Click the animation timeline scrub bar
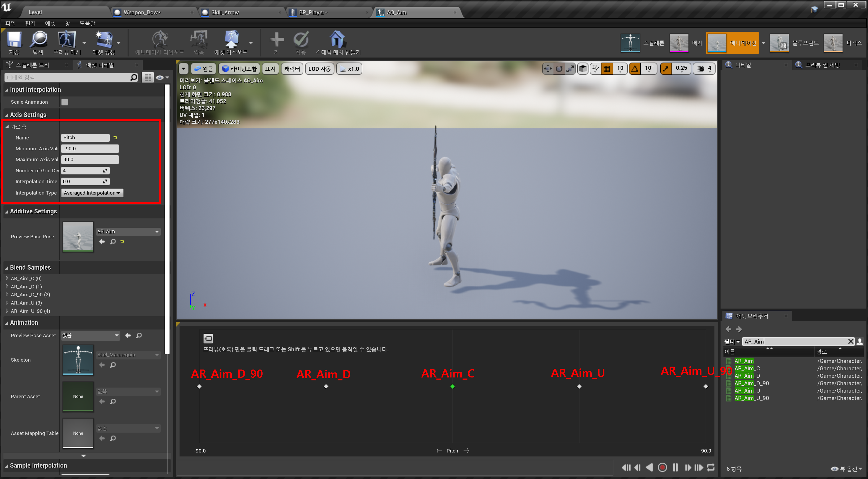 pyautogui.click(x=394, y=468)
